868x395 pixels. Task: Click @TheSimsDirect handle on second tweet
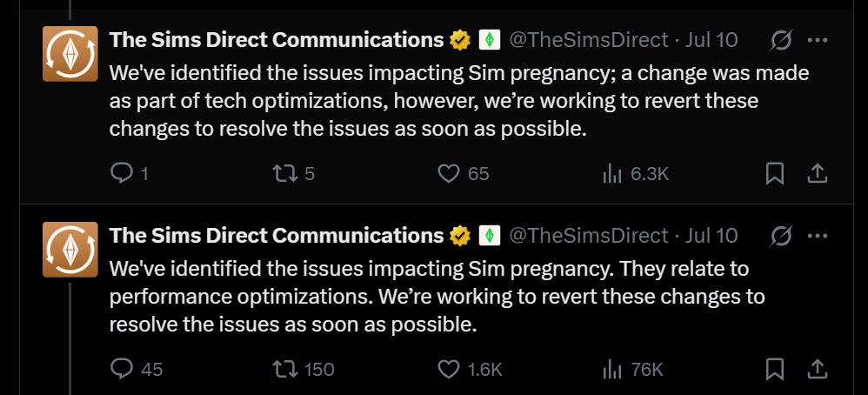588,236
